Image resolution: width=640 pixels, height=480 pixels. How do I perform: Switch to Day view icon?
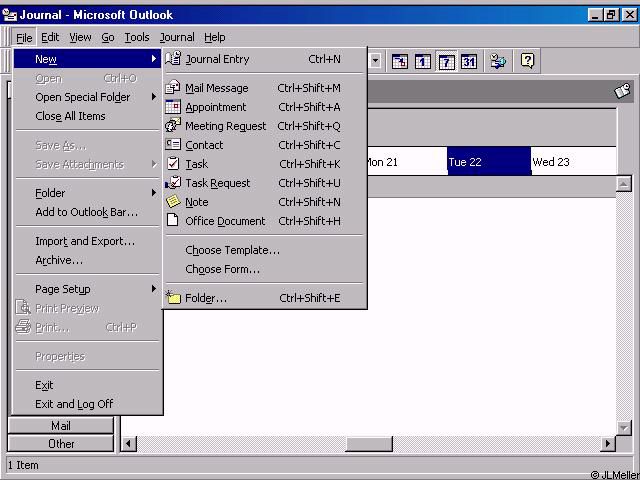point(422,62)
